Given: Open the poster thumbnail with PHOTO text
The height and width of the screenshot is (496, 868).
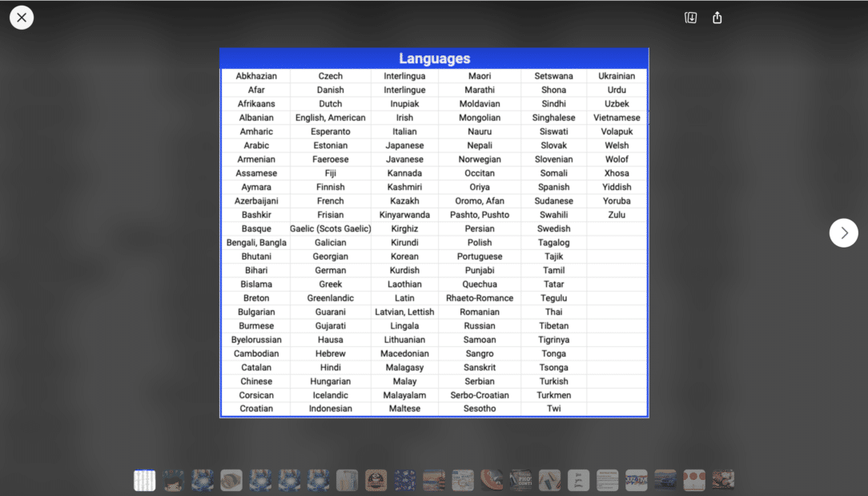Looking at the screenshot, I should tap(520, 480).
